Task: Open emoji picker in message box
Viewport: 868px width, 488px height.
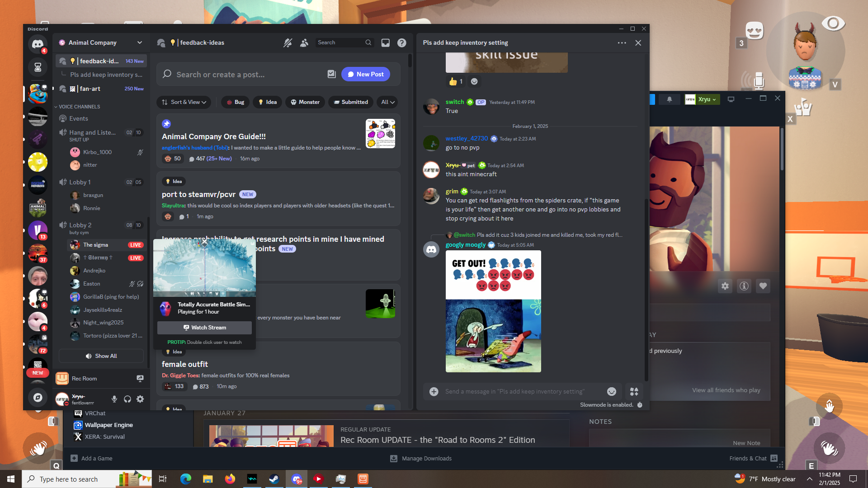Action: coord(611,391)
